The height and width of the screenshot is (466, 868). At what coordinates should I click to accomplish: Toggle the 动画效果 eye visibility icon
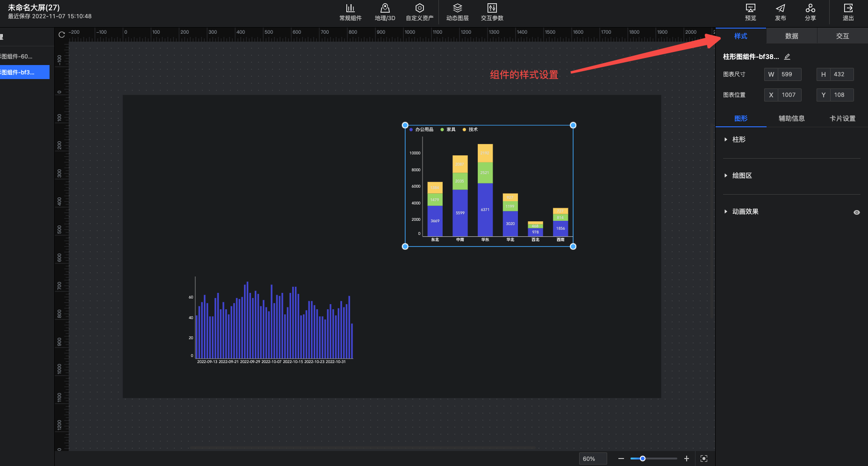click(x=856, y=212)
